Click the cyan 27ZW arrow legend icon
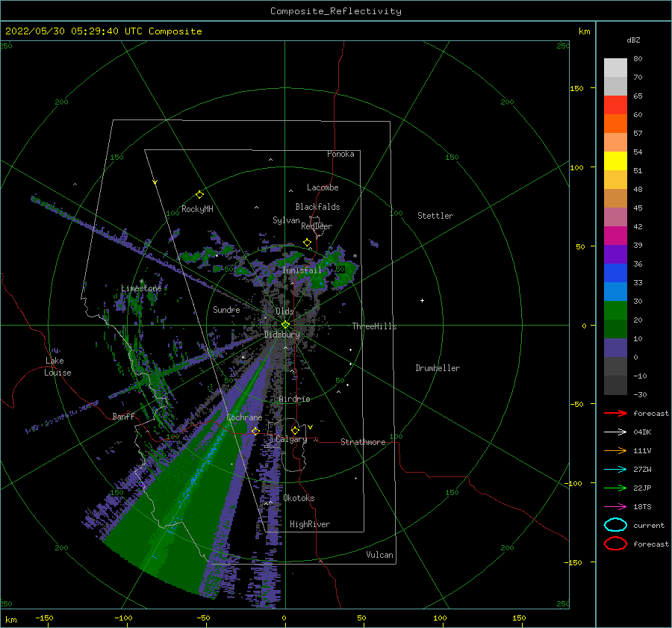Image resolution: width=672 pixels, height=628 pixels. [615, 470]
